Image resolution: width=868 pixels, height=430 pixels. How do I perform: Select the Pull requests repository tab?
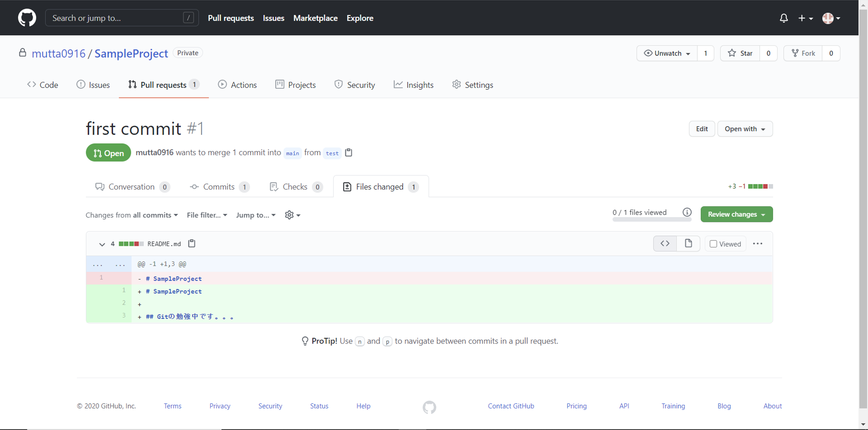pos(164,85)
